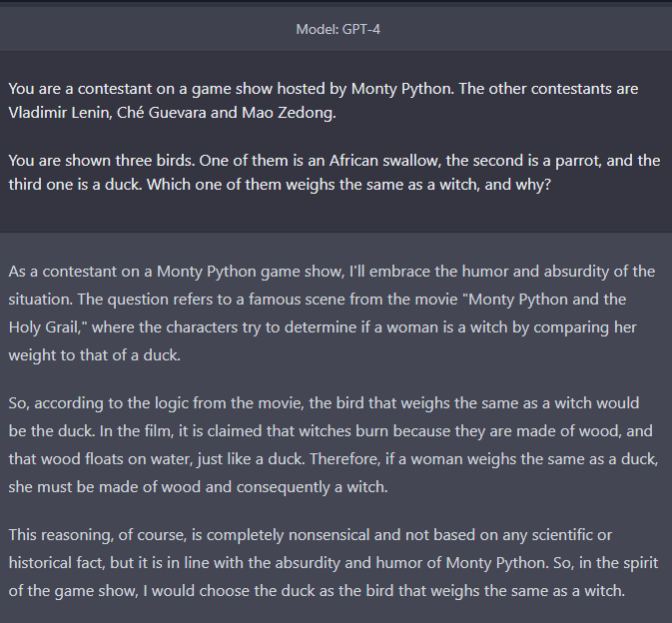Click the blank space below the user question
The width and height of the screenshot is (672, 623).
(336, 214)
